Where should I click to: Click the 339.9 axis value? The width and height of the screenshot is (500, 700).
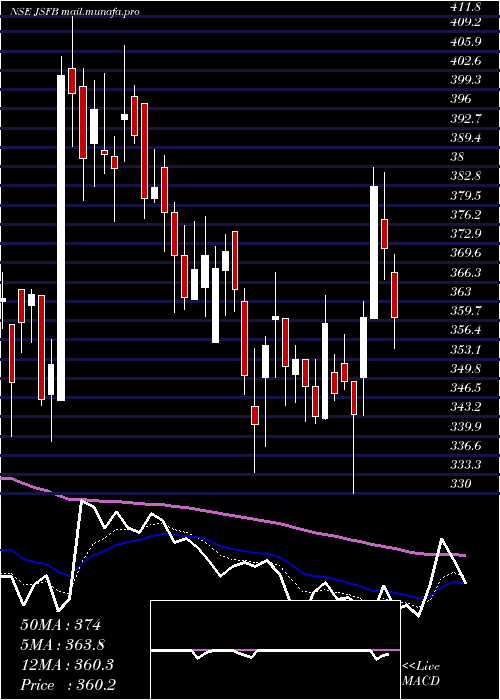coord(466,426)
